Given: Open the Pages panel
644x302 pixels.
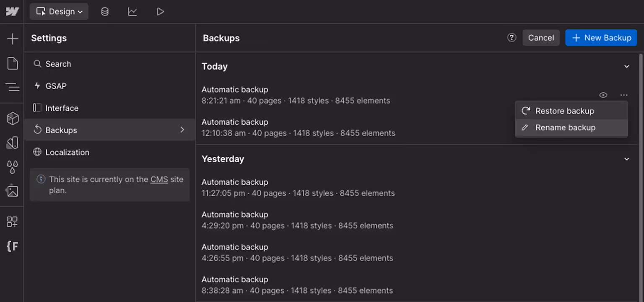Looking at the screenshot, I should coord(13,63).
